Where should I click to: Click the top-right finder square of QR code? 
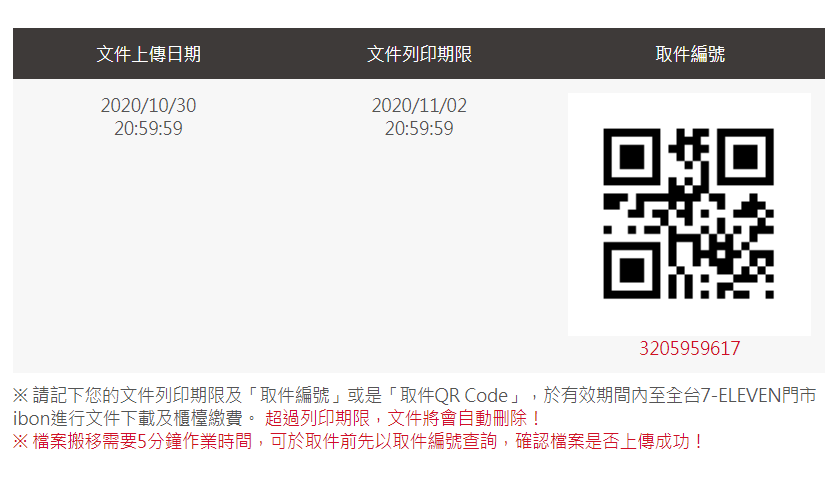(745, 156)
